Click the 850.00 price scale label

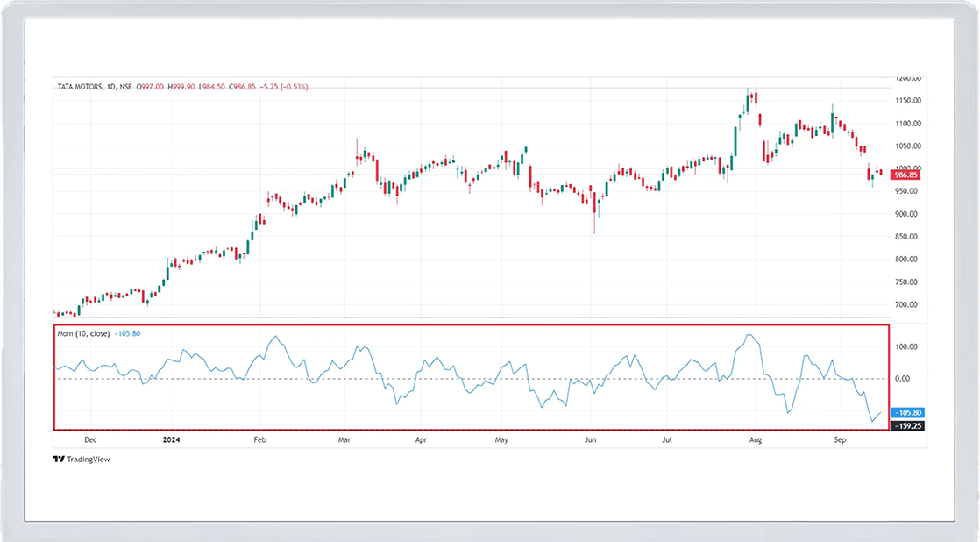(x=906, y=237)
